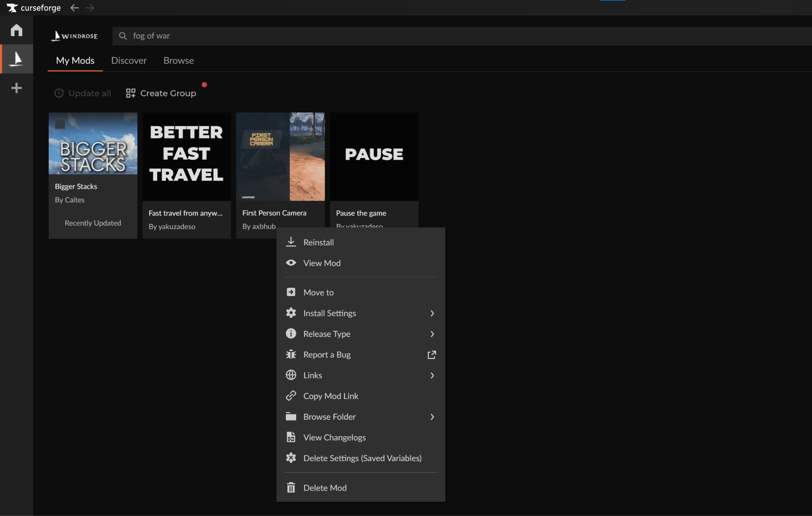Go forward with the right arrow
Viewport: 812px width, 516px height.
pyautogui.click(x=90, y=8)
